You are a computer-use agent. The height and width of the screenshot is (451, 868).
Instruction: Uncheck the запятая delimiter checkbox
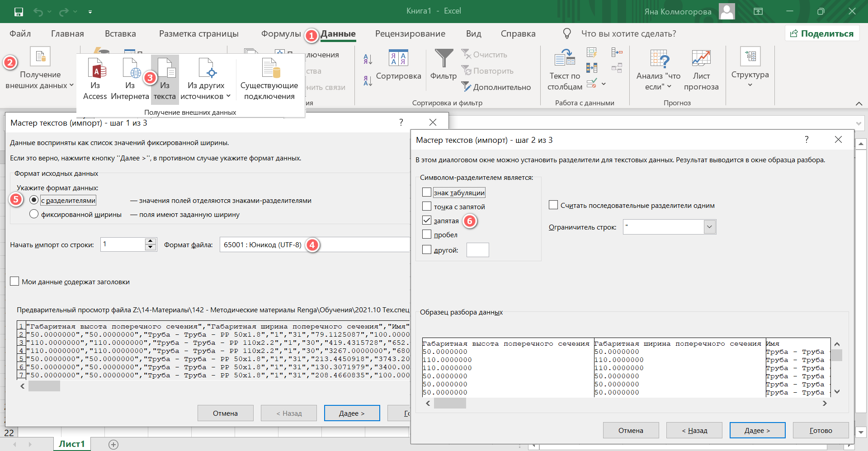[x=427, y=220]
